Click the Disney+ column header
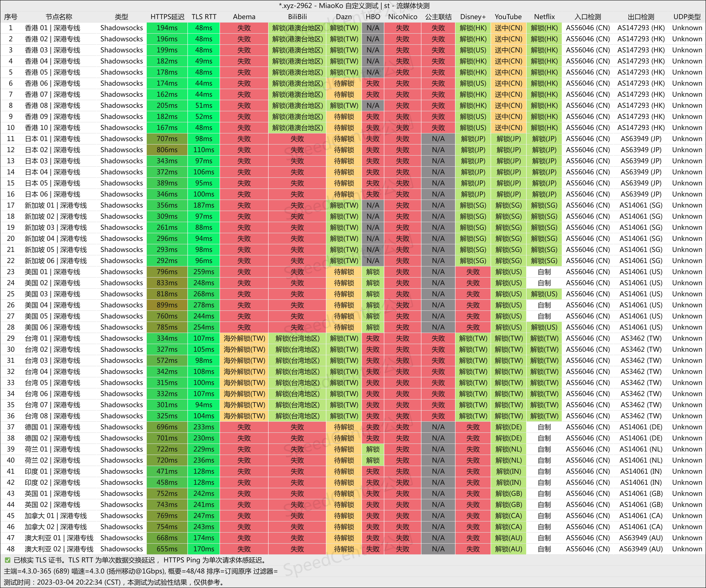The width and height of the screenshot is (706, 588). (473, 17)
